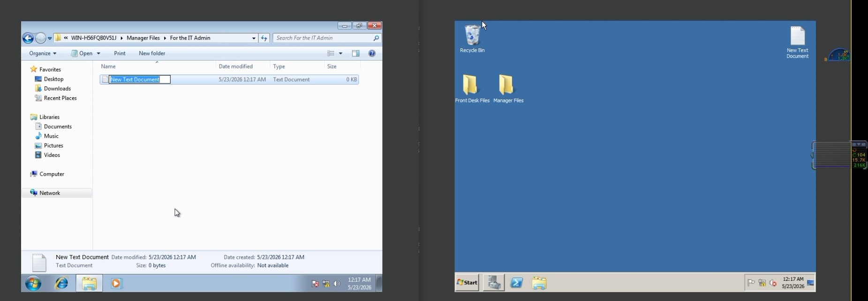Select Videos library
Screen dimensions: 868x301
[x=48, y=155]
